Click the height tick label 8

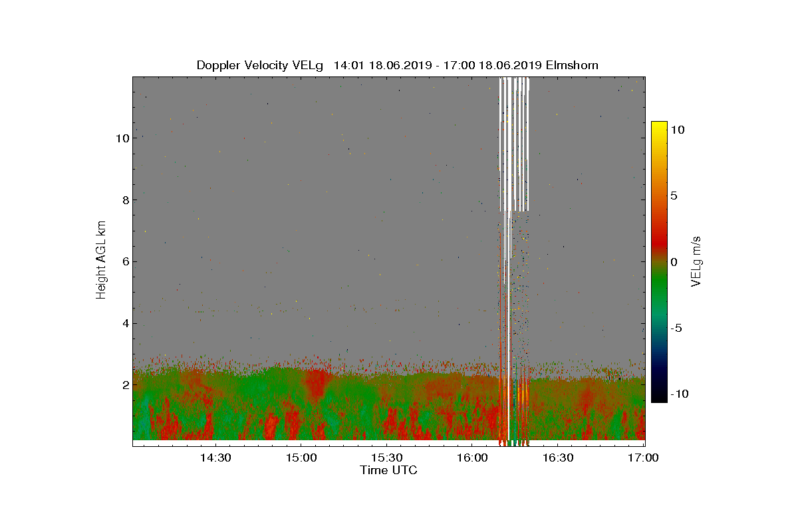124,200
